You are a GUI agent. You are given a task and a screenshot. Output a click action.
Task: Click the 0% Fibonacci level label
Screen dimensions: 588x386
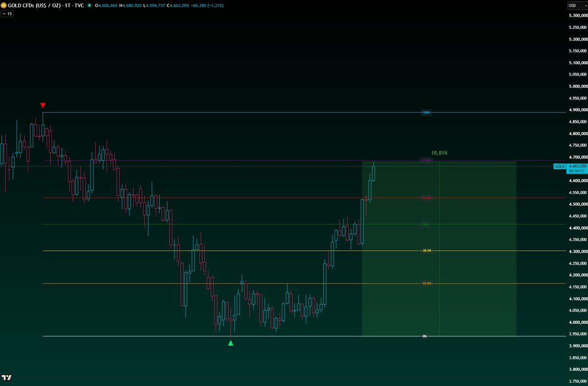[x=425, y=336]
